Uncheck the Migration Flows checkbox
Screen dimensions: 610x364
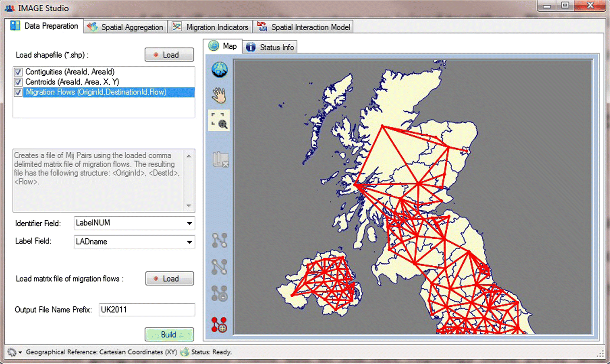pos(19,92)
